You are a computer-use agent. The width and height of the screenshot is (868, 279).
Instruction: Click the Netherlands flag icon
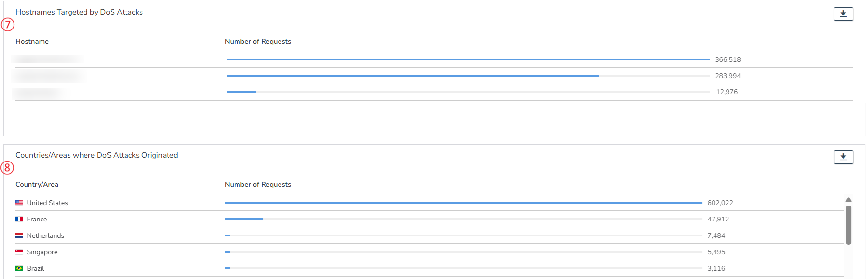pyautogui.click(x=19, y=235)
